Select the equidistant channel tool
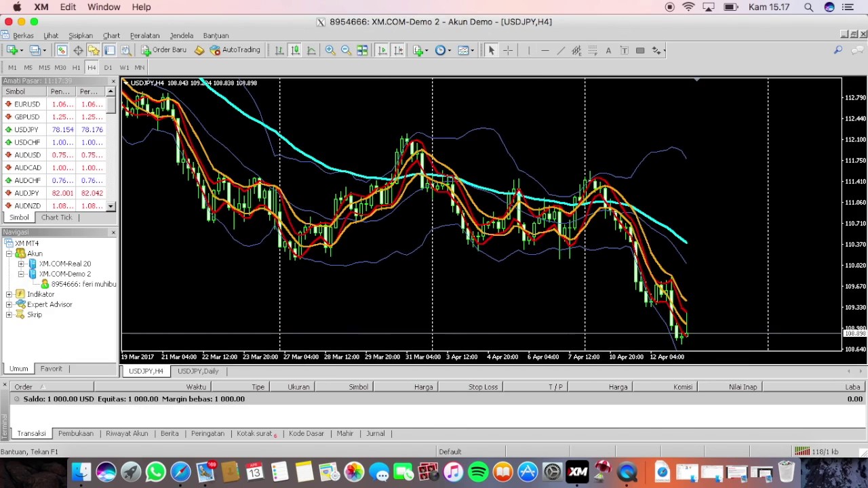 coord(576,50)
